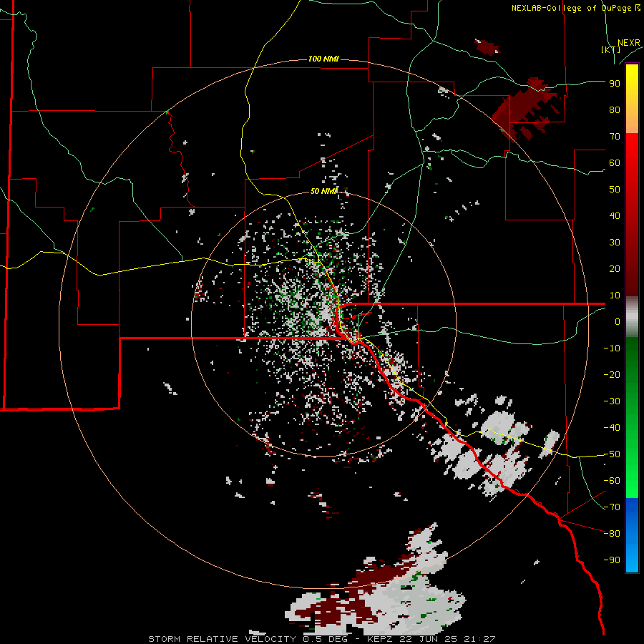Click the '-50' value on the velocity scale
Image resolution: width=644 pixels, height=644 pixels.
tap(612, 454)
